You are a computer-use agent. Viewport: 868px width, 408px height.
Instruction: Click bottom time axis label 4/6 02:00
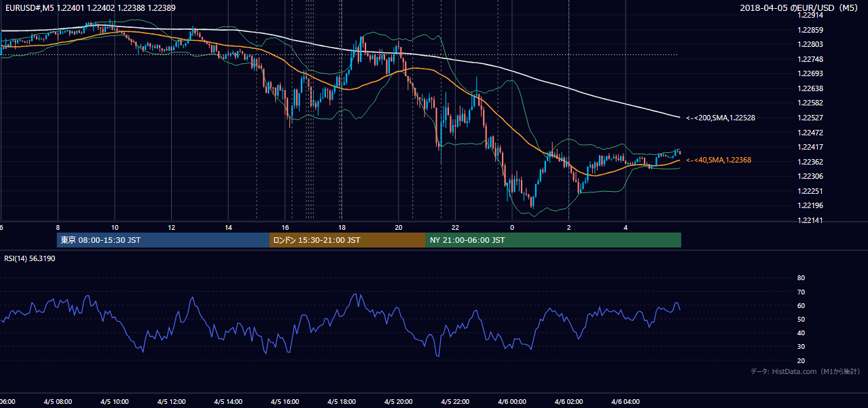coord(568,402)
